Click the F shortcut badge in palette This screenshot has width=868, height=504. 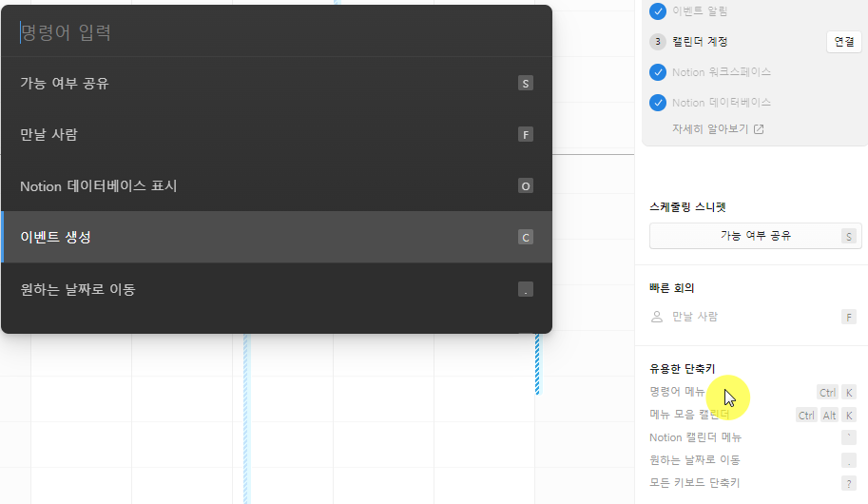526,135
